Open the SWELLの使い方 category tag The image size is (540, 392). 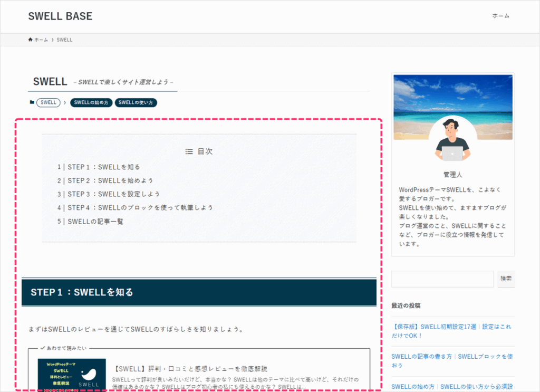(x=136, y=103)
